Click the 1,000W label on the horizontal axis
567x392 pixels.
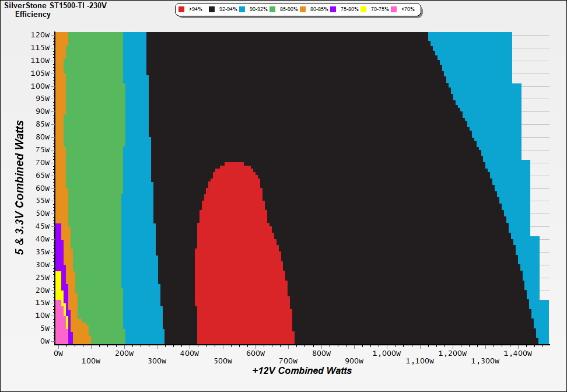(388, 353)
